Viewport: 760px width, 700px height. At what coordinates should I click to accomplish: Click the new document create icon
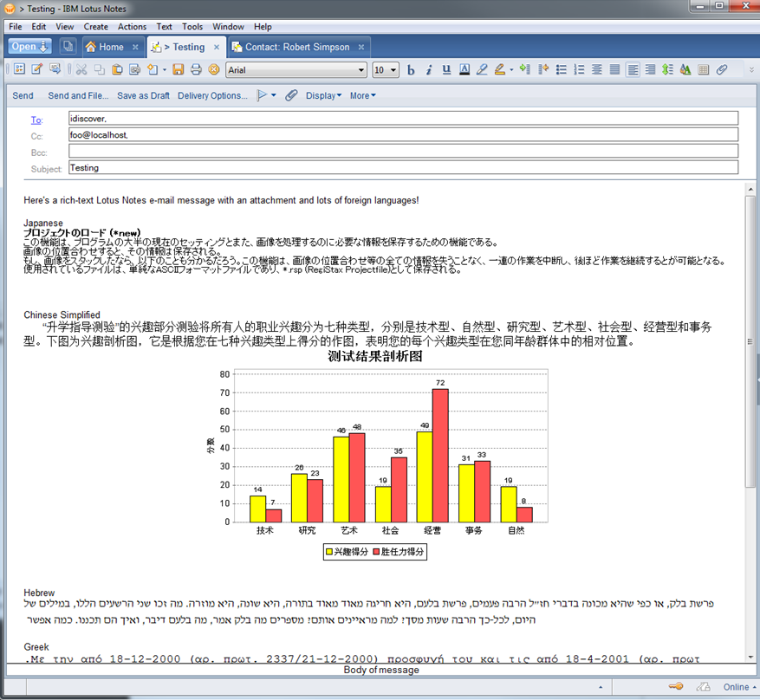[153, 70]
